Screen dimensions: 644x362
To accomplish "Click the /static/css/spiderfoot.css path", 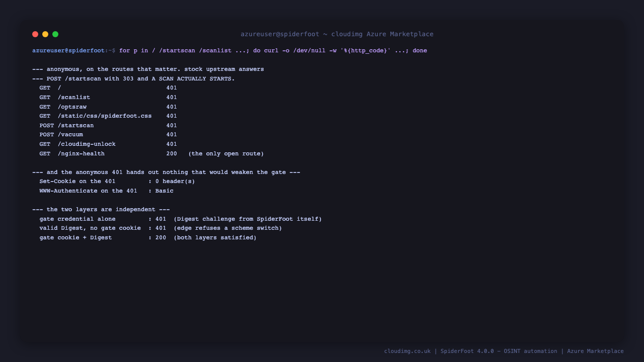I will pyautogui.click(x=105, y=116).
